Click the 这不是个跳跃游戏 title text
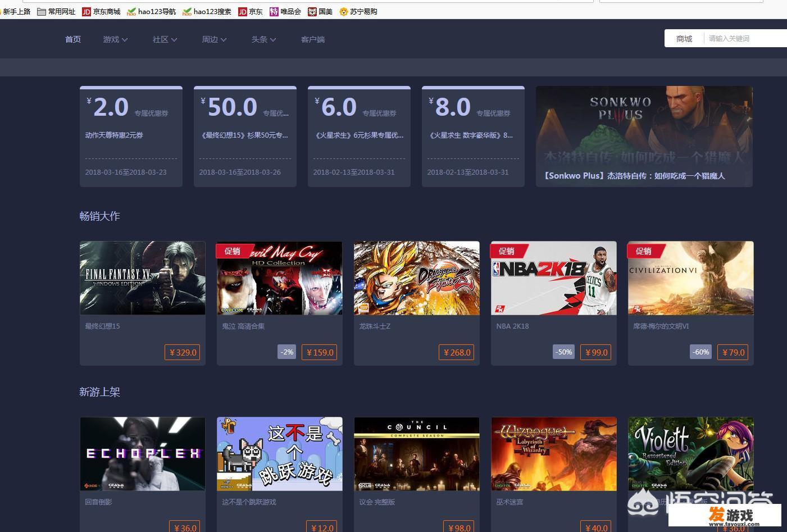The height and width of the screenshot is (532, 787). (249, 502)
